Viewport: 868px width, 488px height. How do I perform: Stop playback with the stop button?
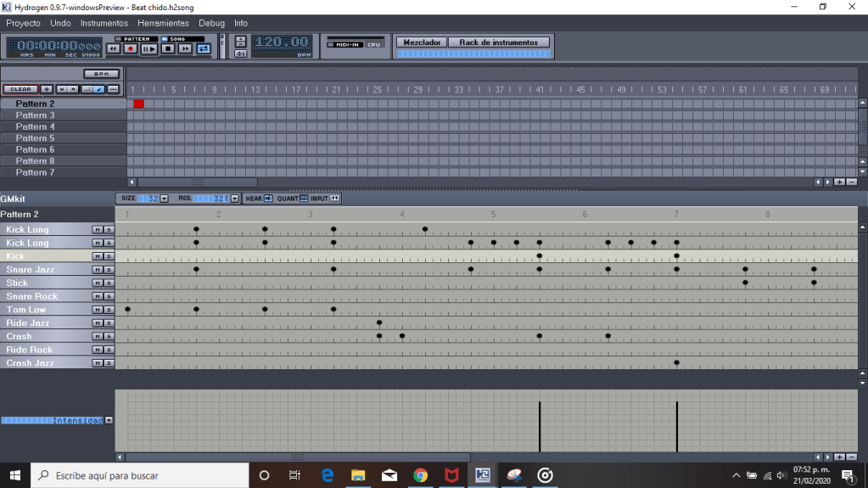(x=167, y=49)
